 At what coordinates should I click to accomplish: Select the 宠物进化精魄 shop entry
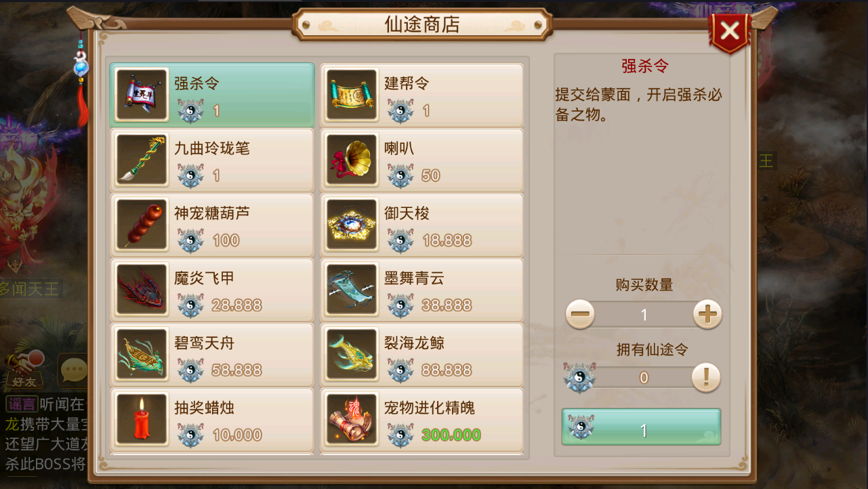(421, 420)
